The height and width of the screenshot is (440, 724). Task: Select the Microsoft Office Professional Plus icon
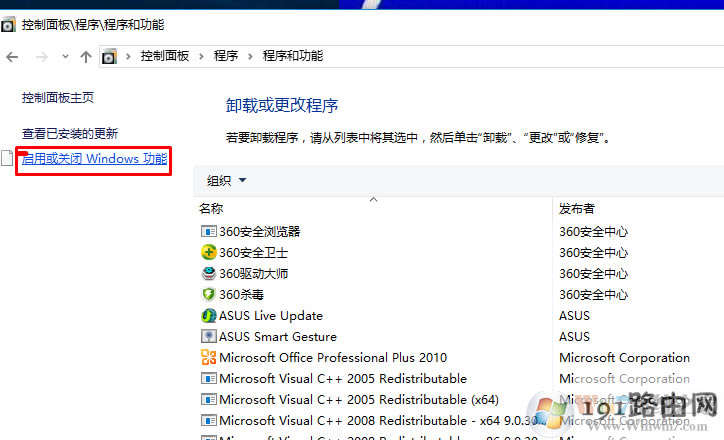pyautogui.click(x=209, y=357)
